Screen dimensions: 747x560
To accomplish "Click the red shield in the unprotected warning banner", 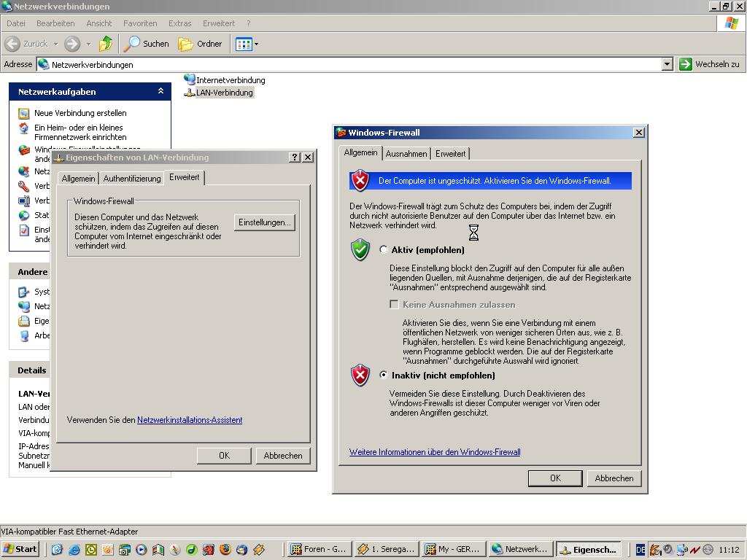I will pos(360,181).
